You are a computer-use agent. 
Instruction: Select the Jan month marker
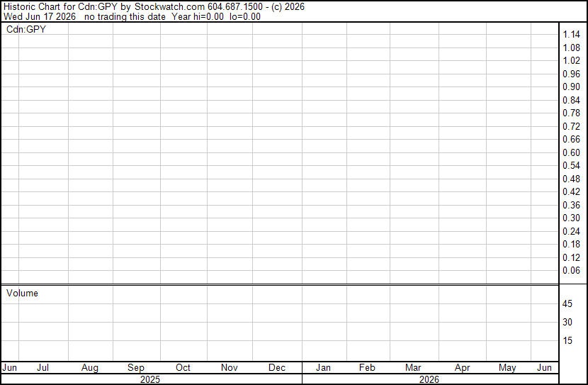(x=323, y=368)
